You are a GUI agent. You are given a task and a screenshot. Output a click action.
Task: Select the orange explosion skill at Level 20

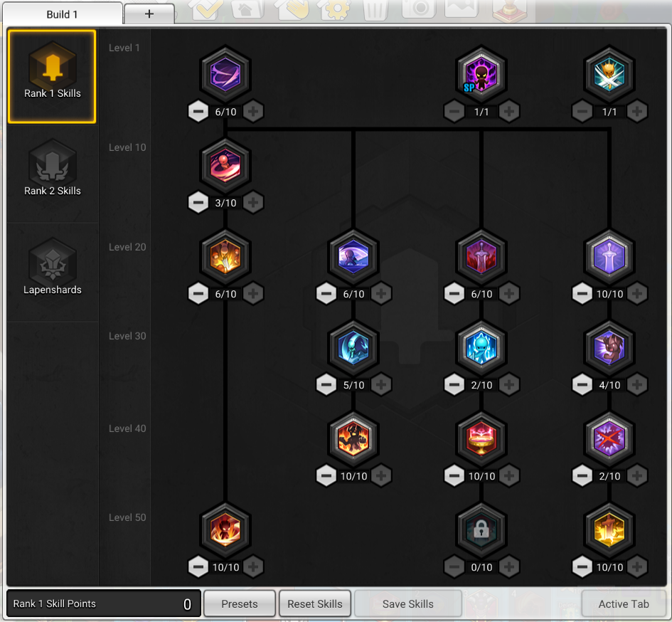pyautogui.click(x=225, y=256)
